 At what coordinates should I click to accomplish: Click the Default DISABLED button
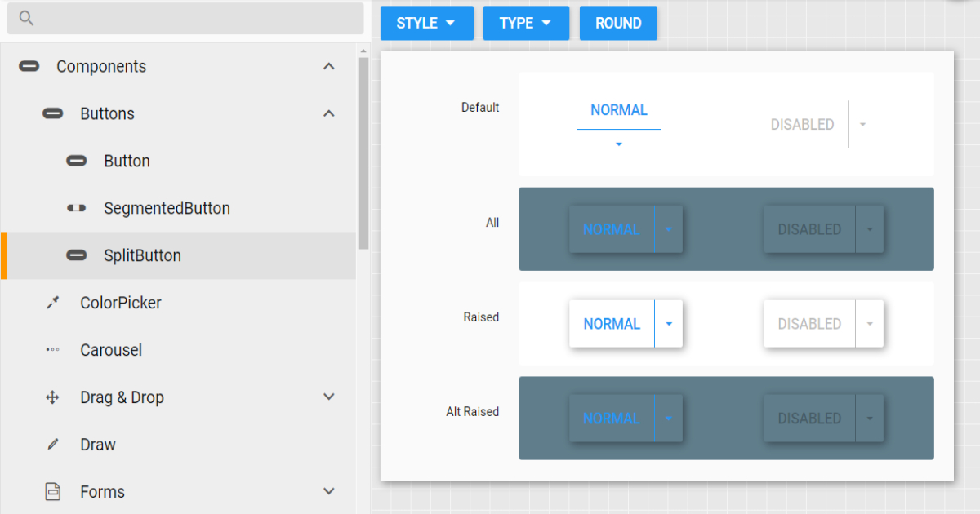pos(803,125)
